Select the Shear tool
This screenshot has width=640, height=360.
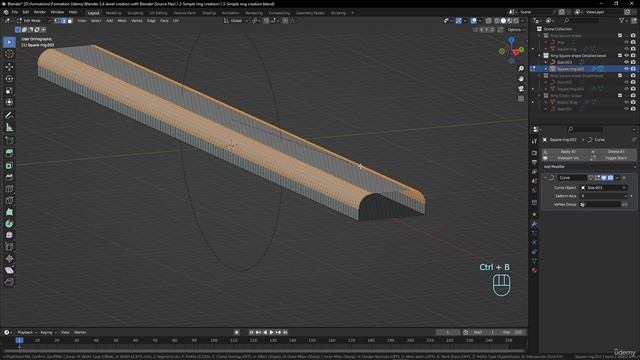(x=9, y=270)
